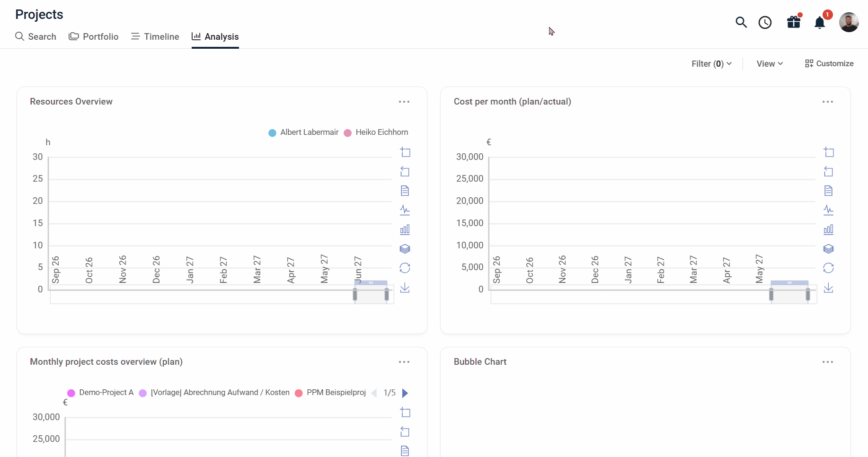Open Monthly project costs three-dot menu
Viewport: 868px width, 457px height.
404,362
